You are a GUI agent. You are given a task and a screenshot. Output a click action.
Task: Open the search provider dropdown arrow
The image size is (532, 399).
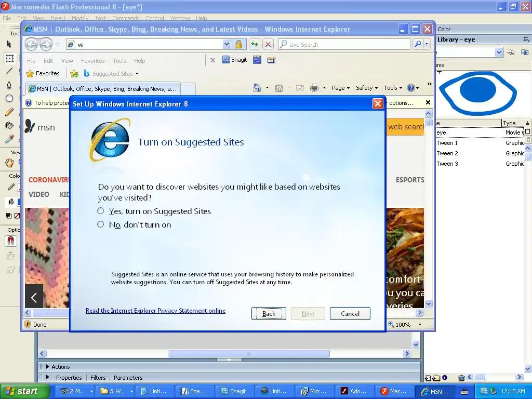[427, 44]
